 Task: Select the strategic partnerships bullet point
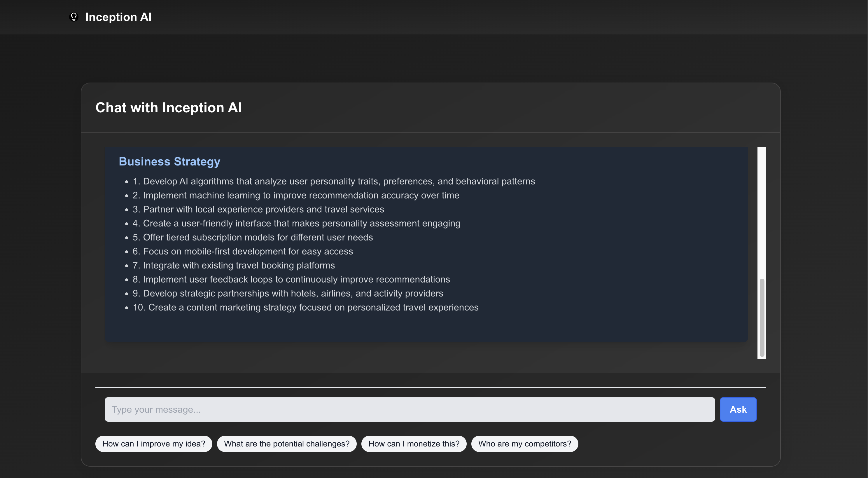point(288,293)
